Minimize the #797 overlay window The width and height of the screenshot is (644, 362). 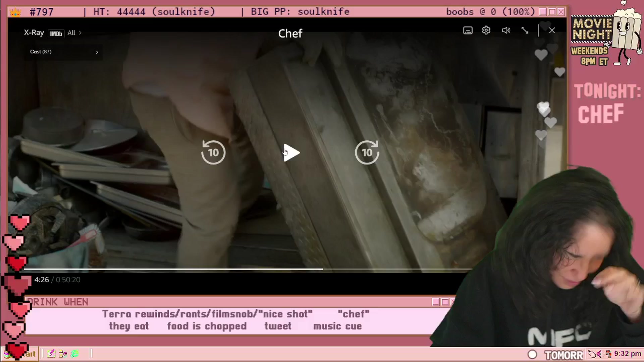click(x=543, y=12)
